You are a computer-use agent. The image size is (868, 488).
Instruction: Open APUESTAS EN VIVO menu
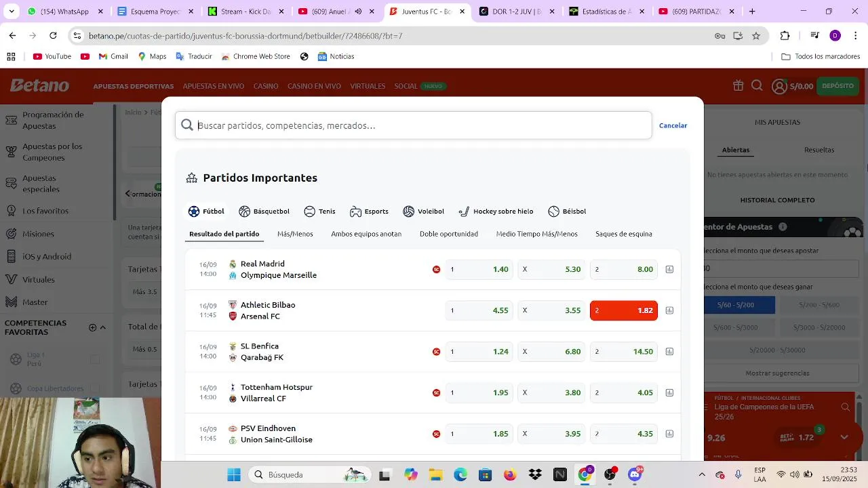pos(214,86)
